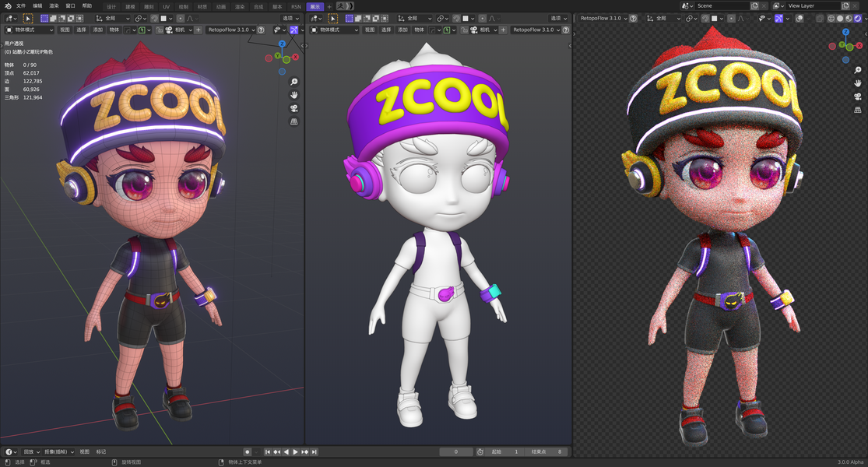Viewport: 868px width, 467px height.
Task: Open the scene browse dropdown icon
Action: pos(687,6)
